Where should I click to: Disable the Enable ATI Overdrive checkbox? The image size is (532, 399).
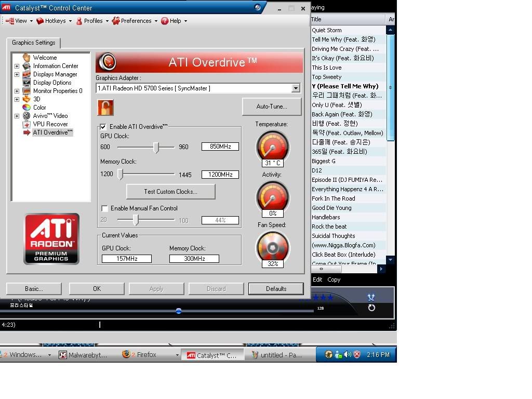(103, 127)
